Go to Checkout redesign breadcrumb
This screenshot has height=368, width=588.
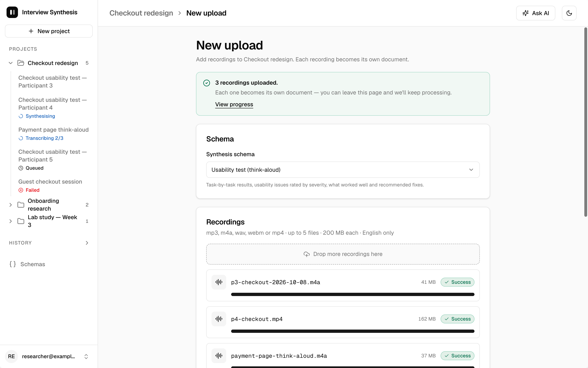pos(141,13)
